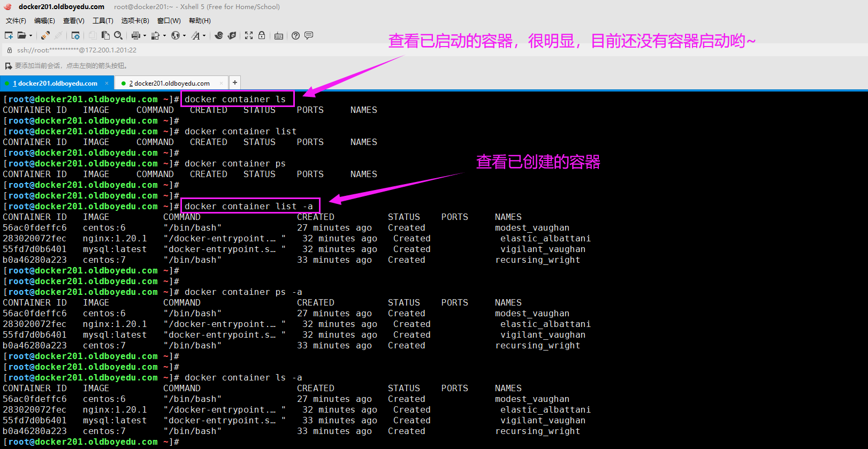
Task: Click the padlock lock-screen icon in the toolbar
Action: point(262,35)
